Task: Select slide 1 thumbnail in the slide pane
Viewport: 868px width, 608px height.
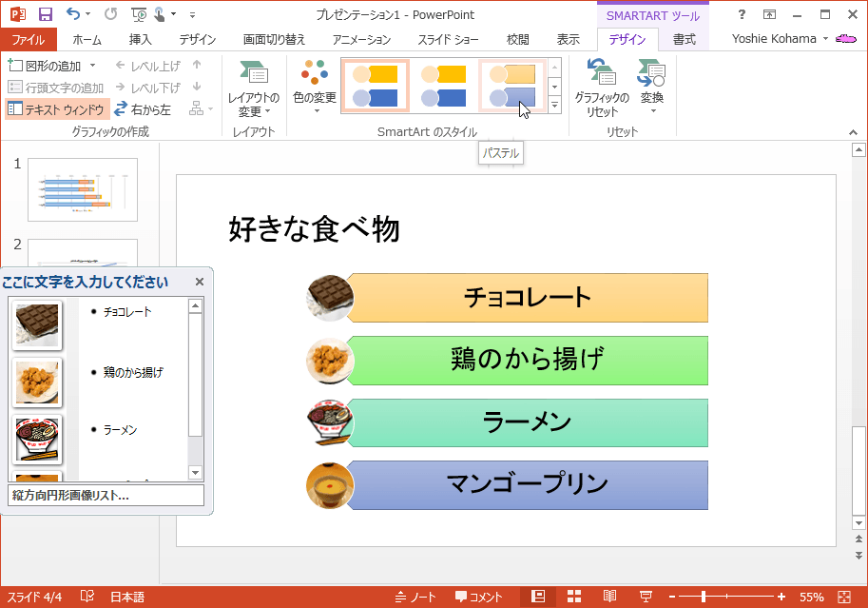Action: [83, 189]
